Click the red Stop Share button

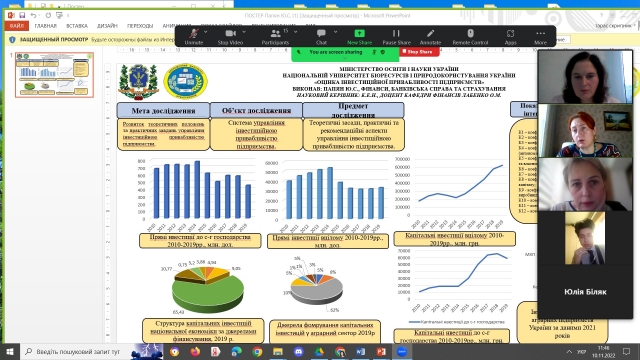pyautogui.click(x=419, y=52)
